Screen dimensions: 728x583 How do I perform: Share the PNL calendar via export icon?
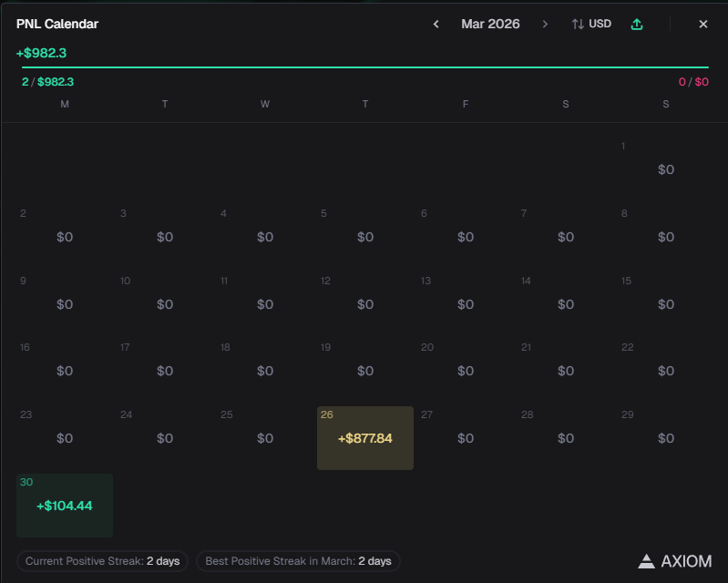point(637,24)
